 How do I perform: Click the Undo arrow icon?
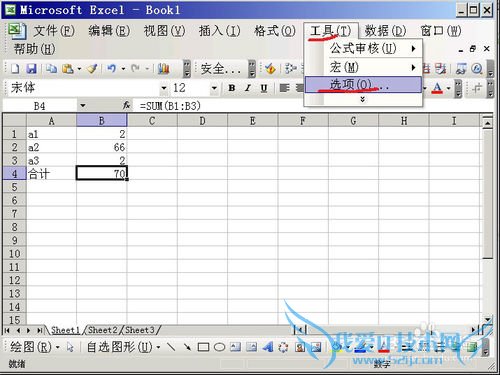pyautogui.click(x=111, y=69)
